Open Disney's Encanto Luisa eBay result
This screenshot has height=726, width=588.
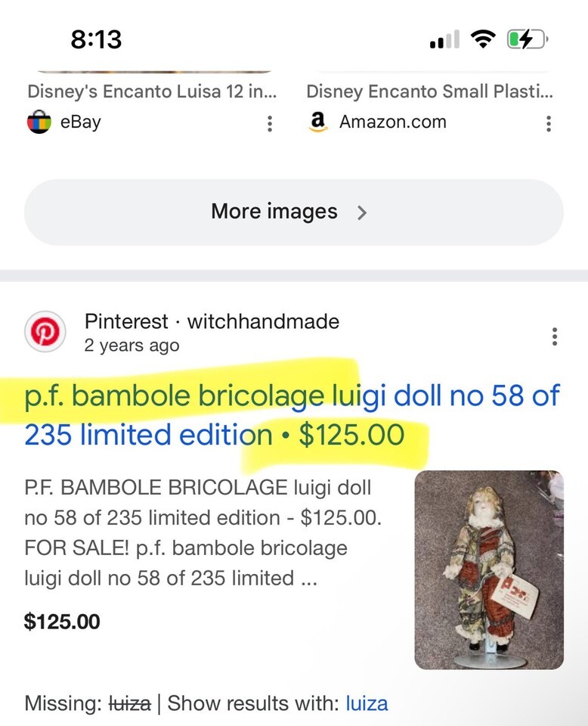coord(152,92)
